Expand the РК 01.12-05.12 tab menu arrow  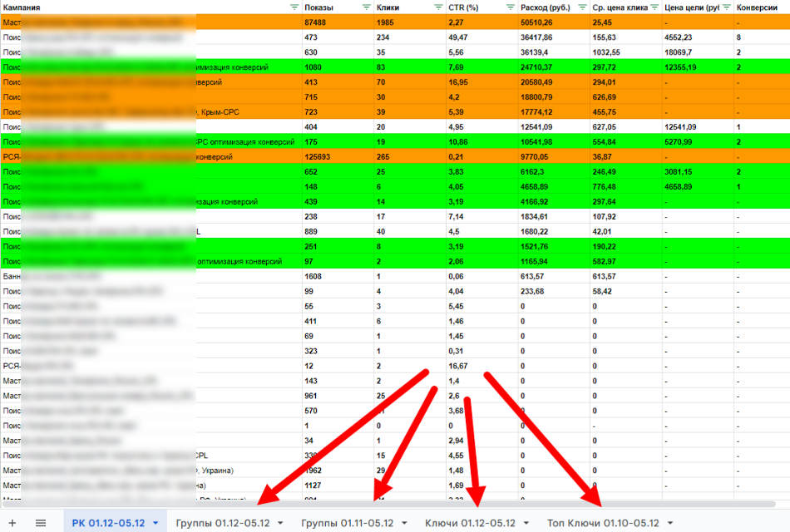click(156, 524)
